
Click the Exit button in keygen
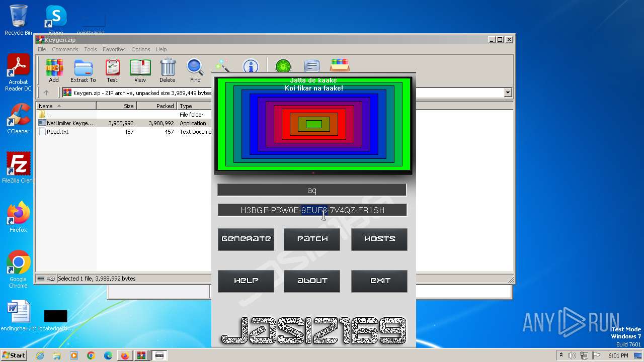379,281
